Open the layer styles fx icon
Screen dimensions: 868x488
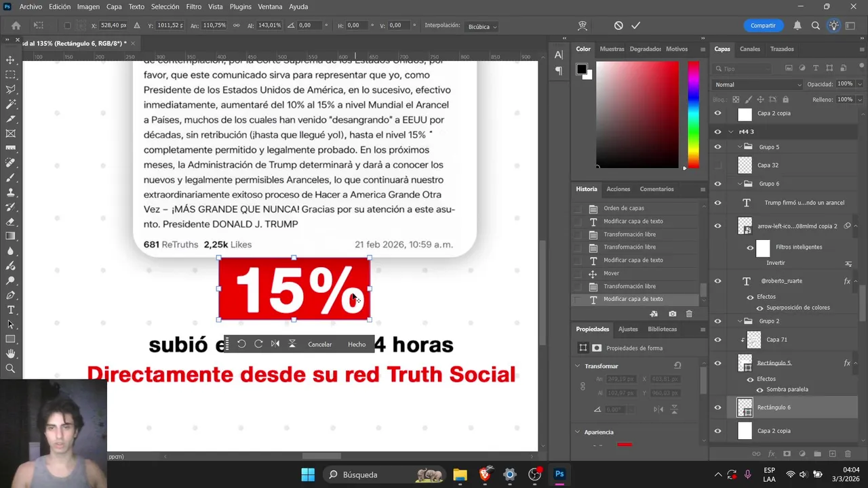pos(770,454)
